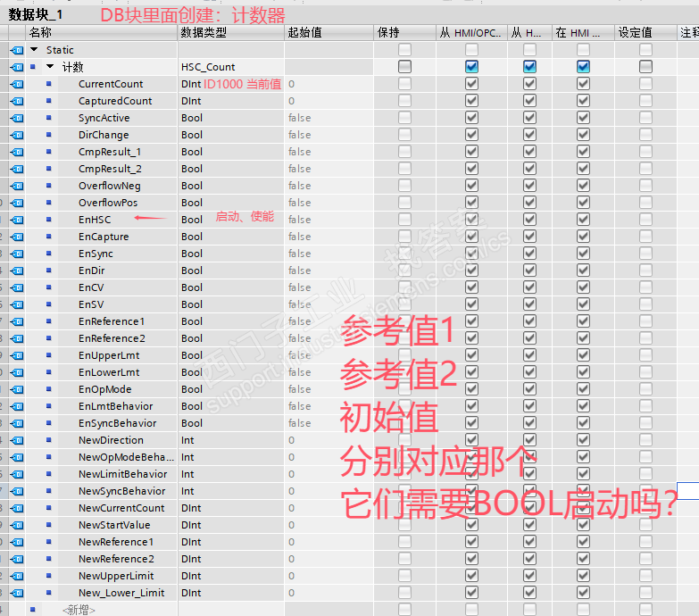This screenshot has height=616, width=699.
Task: Toggle 设定值 checkbox for 计数 row
Action: point(645,66)
